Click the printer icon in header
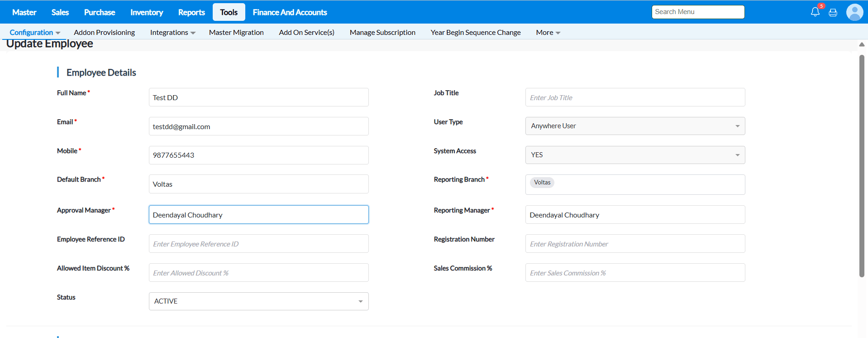This screenshot has width=868, height=338. [x=833, y=13]
